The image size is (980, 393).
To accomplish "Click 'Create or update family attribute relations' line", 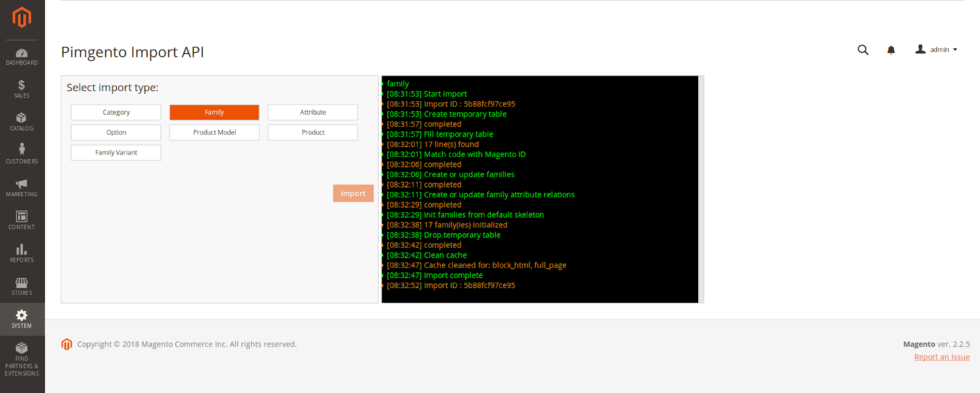I will [x=481, y=195].
